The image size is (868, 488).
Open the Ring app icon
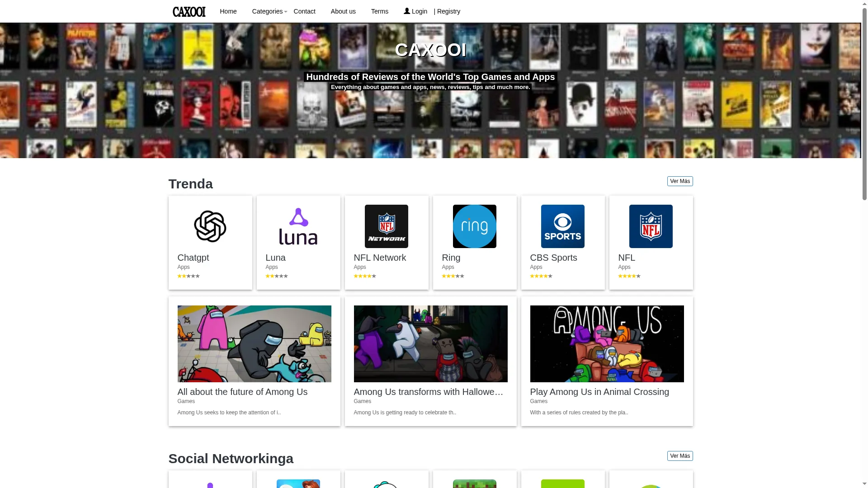pos(475,226)
